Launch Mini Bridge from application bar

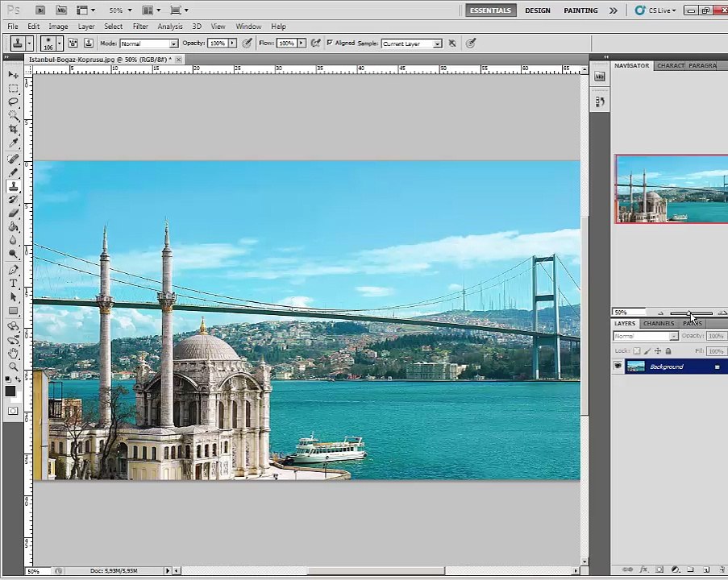(x=61, y=10)
